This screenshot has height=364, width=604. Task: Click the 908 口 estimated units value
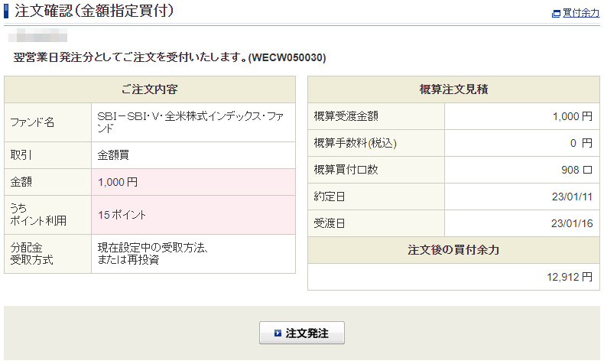click(576, 170)
